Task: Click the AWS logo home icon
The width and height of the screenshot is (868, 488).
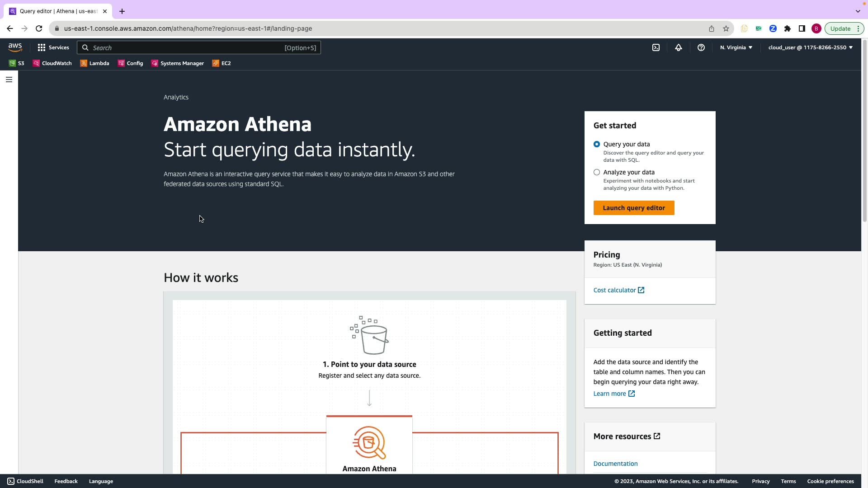Action: pyautogui.click(x=15, y=47)
